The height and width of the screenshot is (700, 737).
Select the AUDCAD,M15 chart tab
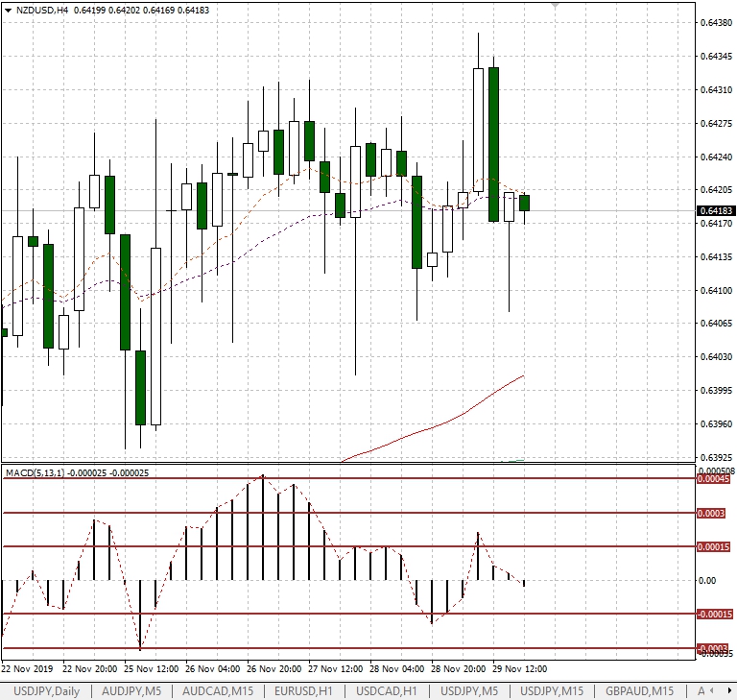click(218, 691)
